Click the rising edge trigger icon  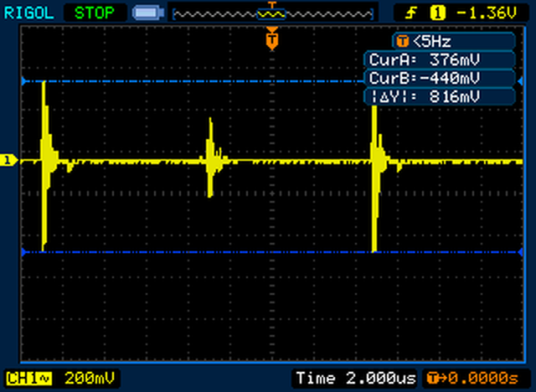[411, 13]
